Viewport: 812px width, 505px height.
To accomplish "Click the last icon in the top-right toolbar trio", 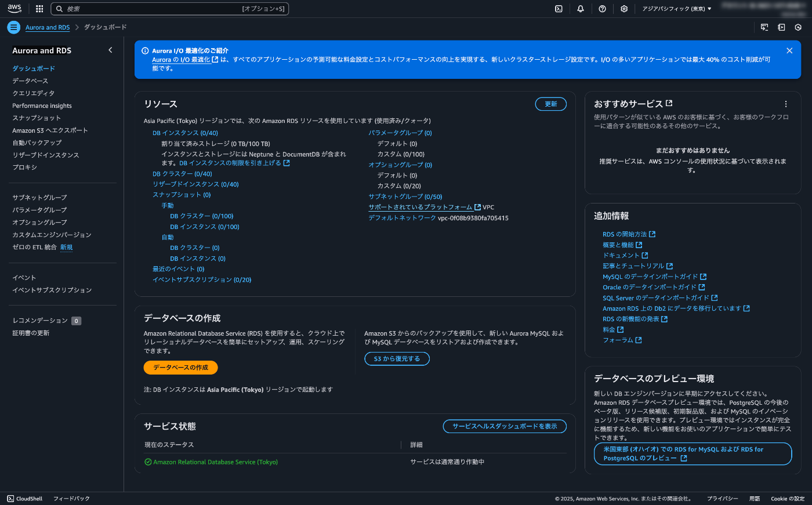I will pos(798,27).
